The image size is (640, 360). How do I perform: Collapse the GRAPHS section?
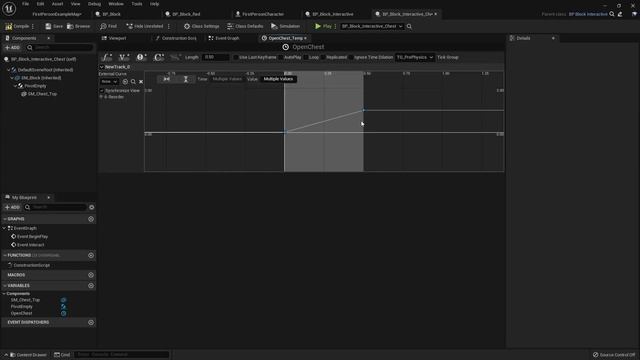5,219
